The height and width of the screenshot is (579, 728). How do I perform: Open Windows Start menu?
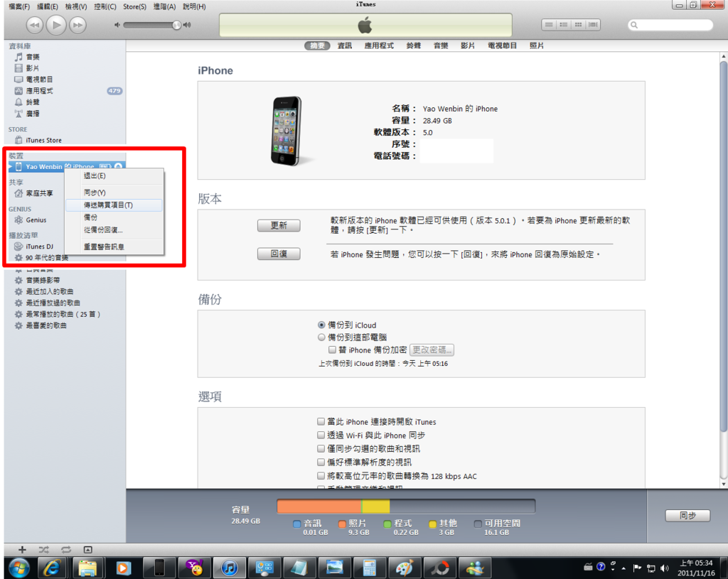[x=19, y=568]
